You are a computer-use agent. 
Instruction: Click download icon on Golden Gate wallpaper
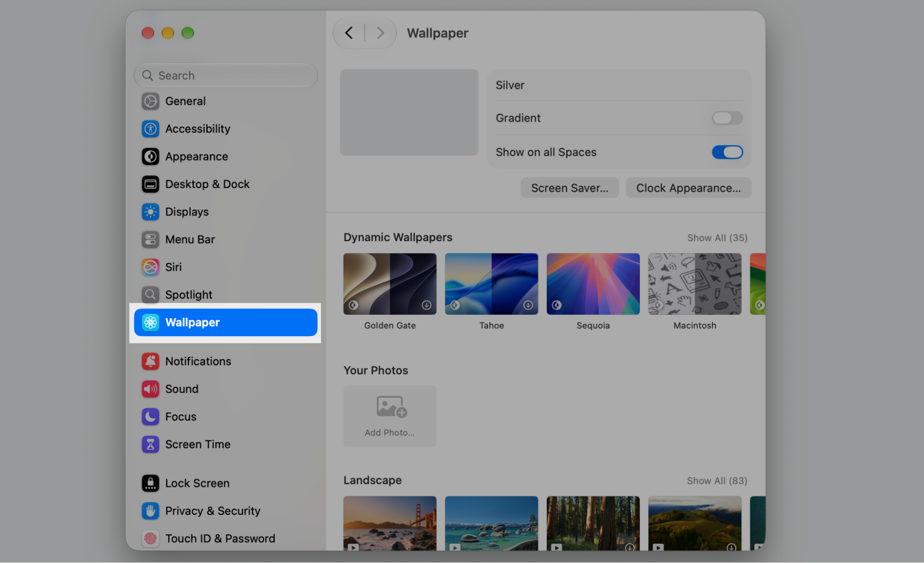coord(426,305)
